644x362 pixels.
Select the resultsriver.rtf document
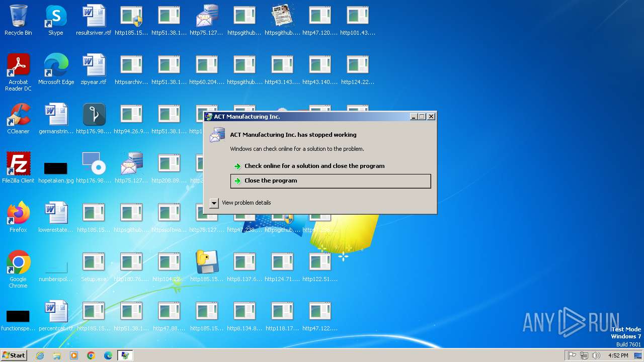(x=94, y=20)
